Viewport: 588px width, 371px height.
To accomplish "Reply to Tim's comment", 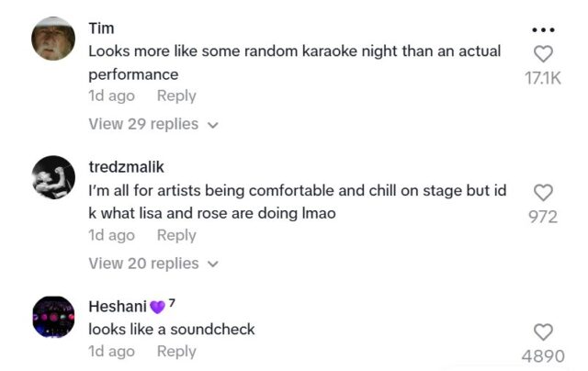I will click(176, 96).
